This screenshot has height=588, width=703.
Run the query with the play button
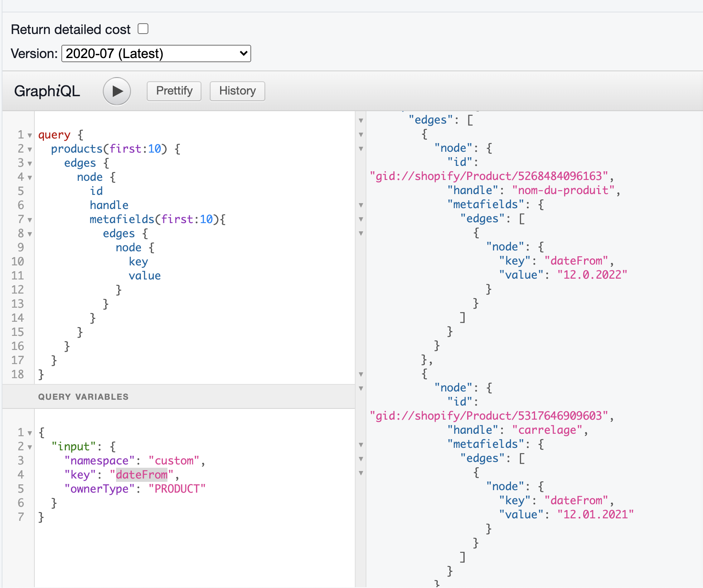[117, 91]
